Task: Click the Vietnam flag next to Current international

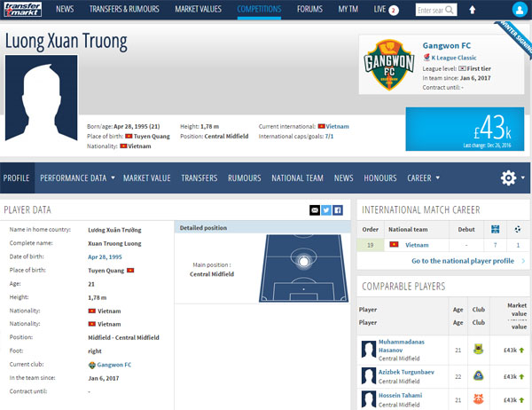Action: click(321, 126)
